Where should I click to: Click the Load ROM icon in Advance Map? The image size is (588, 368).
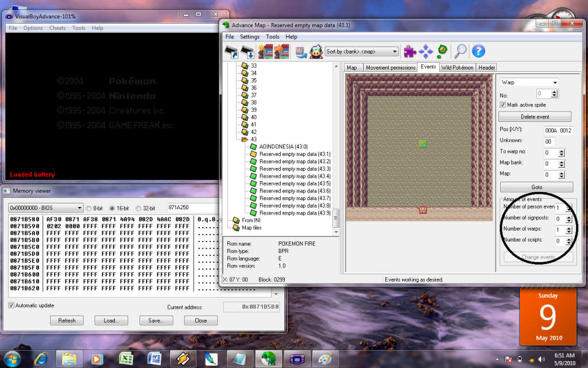(x=232, y=51)
